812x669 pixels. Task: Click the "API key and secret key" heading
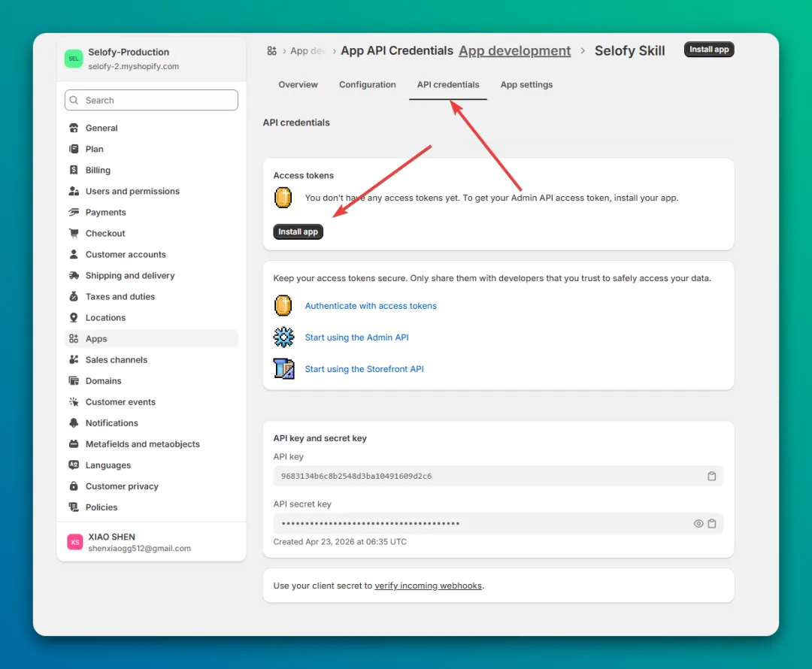320,438
